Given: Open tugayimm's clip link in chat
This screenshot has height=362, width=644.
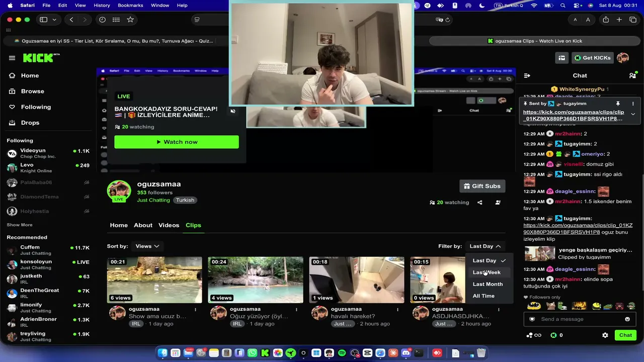Looking at the screenshot, I should (578, 229).
